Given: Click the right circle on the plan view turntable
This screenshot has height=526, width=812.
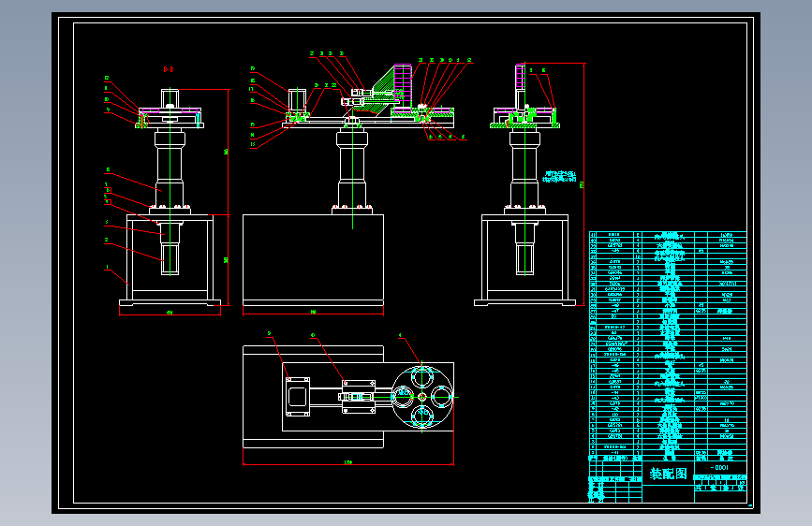Looking at the screenshot, I should click(x=442, y=397).
